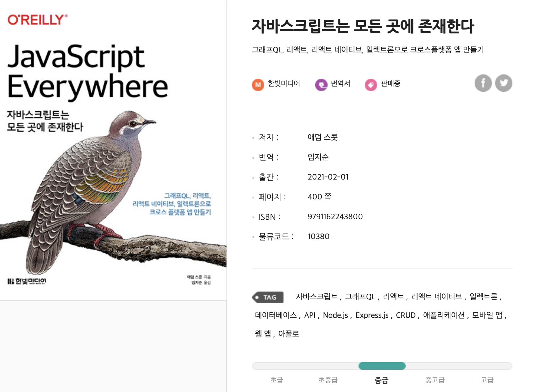Click the O'REILLY logo on cover
This screenshot has height=392, width=536.
point(37,20)
